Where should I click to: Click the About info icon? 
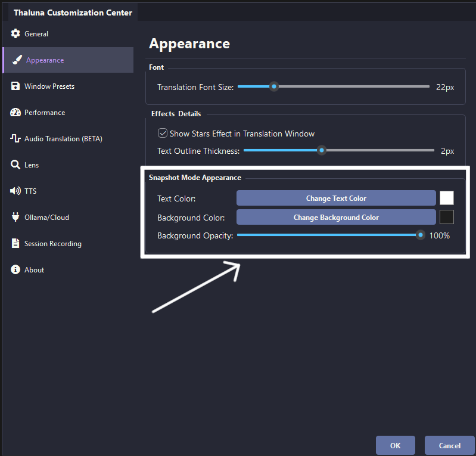point(15,269)
